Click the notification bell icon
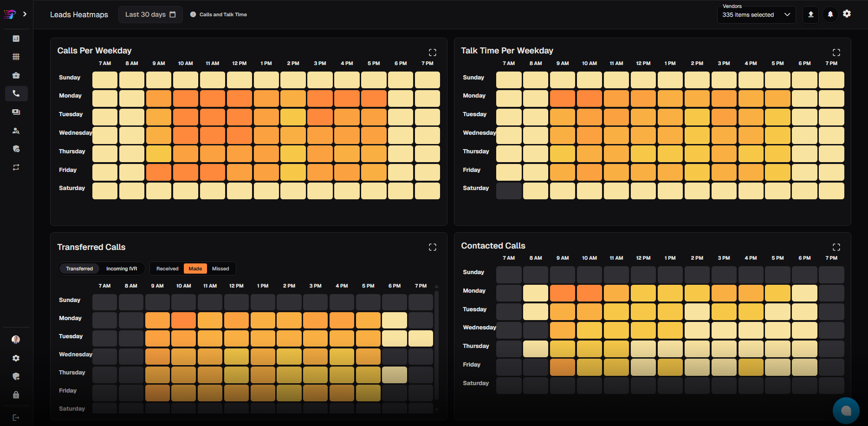 tap(830, 14)
